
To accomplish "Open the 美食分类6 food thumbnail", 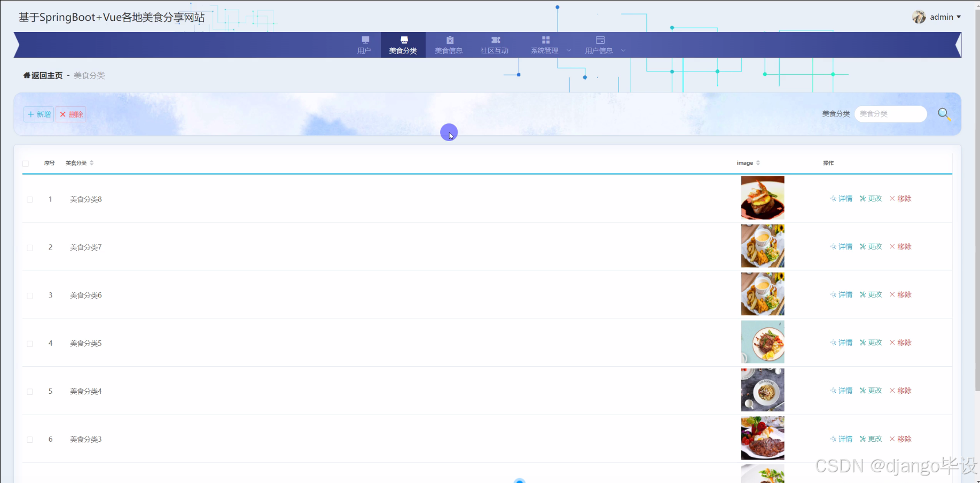I will [763, 294].
